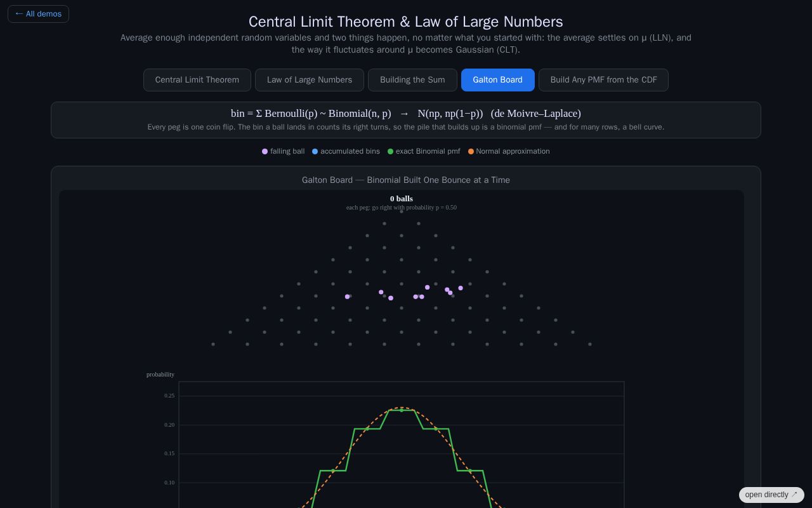
Task: Select the Building the Sum tab
Action: coord(412,80)
